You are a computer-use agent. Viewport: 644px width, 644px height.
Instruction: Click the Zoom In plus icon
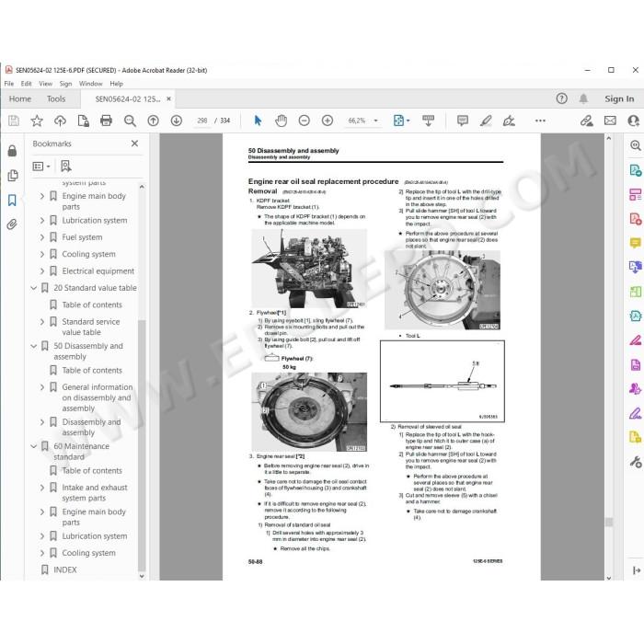pyautogui.click(x=328, y=121)
